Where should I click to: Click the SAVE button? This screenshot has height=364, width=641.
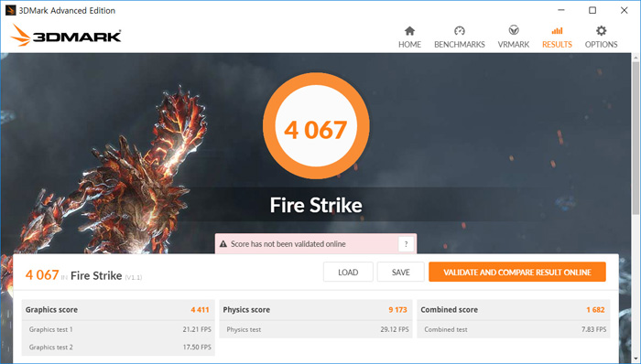click(401, 273)
